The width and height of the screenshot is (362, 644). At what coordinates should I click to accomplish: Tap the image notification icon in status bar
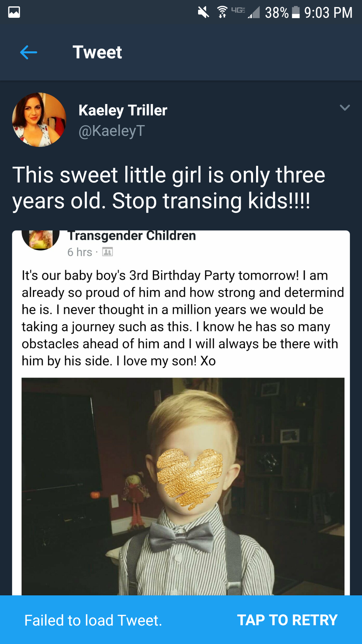[14, 12]
